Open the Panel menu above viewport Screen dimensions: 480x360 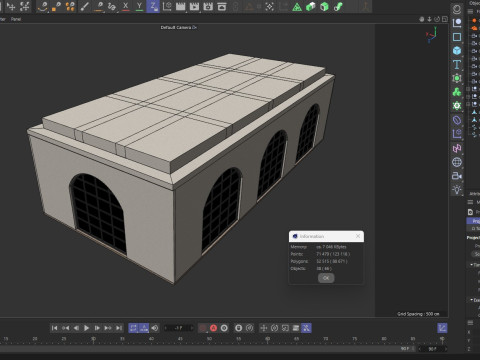(x=16, y=19)
